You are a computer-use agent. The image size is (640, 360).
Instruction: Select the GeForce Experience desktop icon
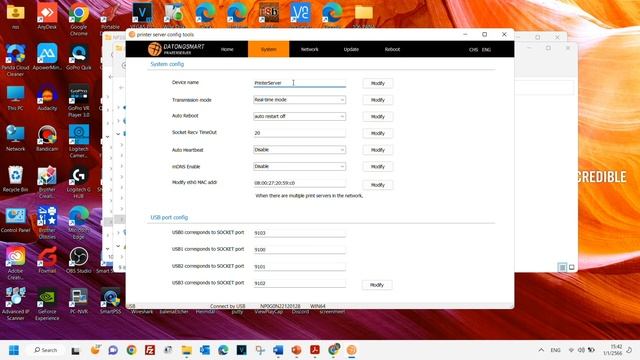(47, 303)
